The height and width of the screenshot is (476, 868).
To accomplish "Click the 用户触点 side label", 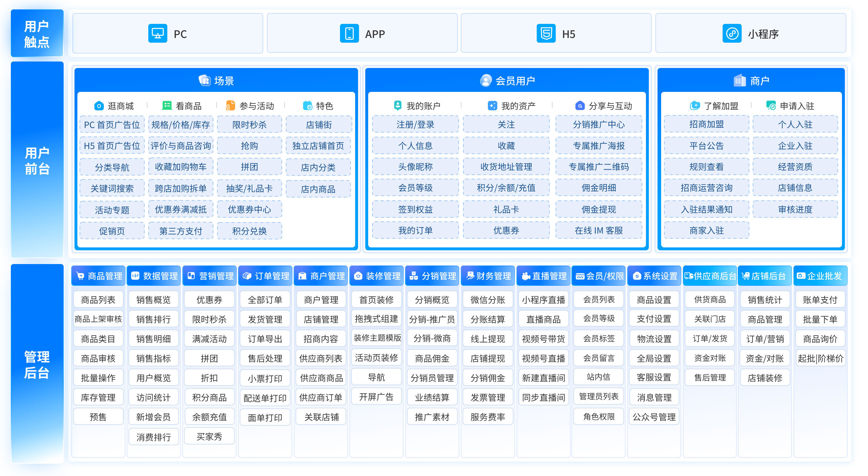I will coord(37,33).
